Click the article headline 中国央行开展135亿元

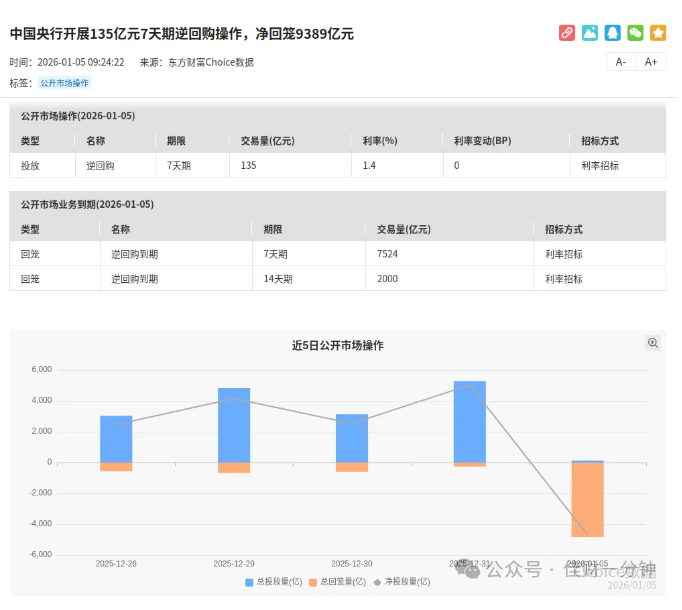(183, 34)
